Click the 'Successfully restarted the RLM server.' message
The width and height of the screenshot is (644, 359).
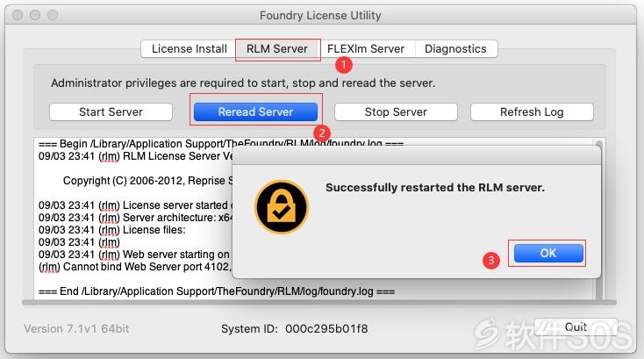(435, 188)
